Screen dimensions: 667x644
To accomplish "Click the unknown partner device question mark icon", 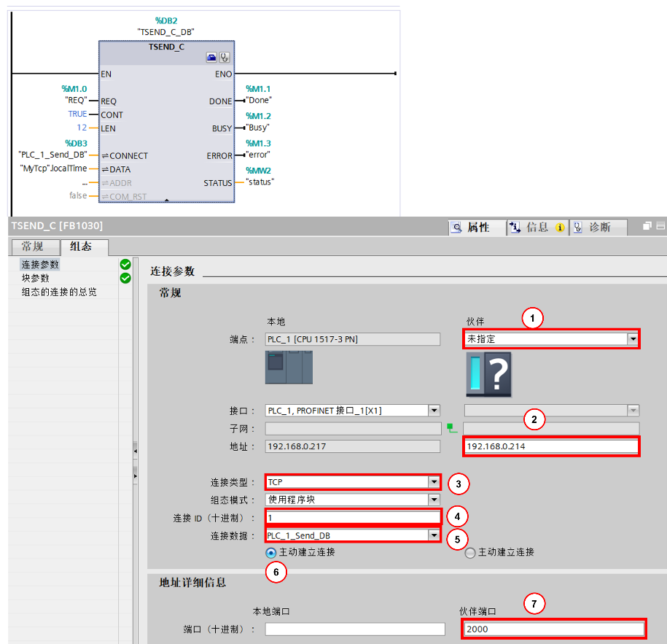I will [488, 374].
